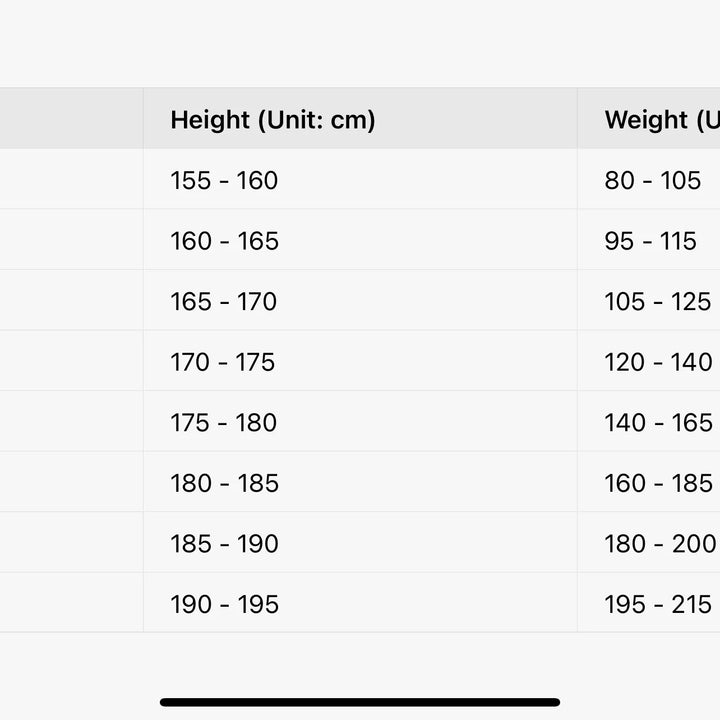Pick the 185 - 190 height cell
The image size is (720, 720).
click(x=224, y=544)
